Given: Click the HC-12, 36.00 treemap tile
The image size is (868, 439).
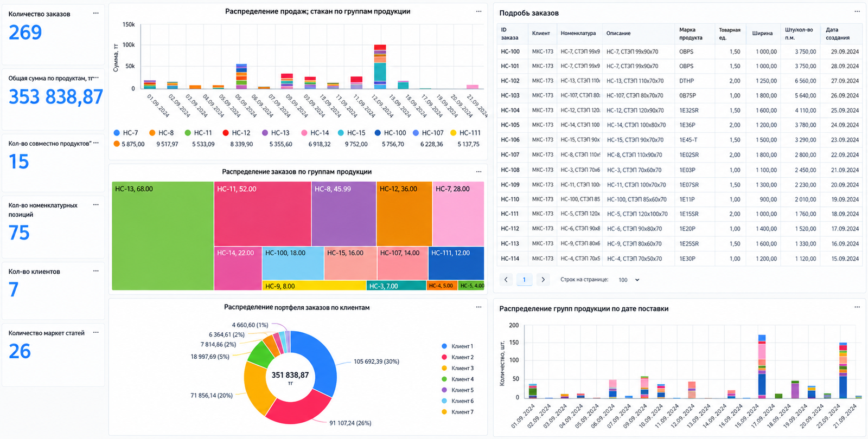Looking at the screenshot, I should pyautogui.click(x=404, y=214).
